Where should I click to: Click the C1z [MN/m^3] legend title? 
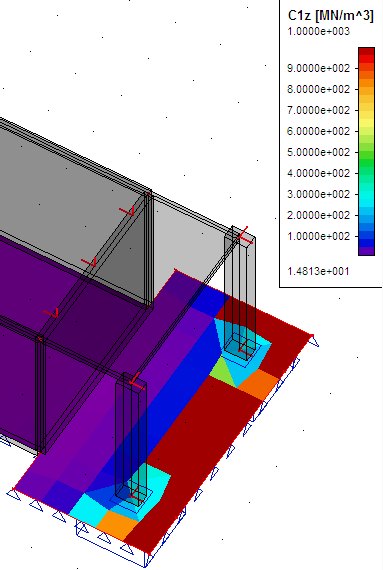coord(330,16)
